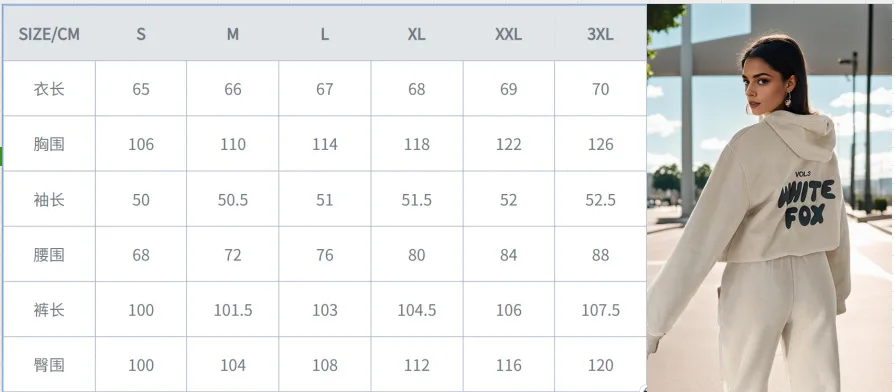Select the XXL size header cell

[x=509, y=34]
